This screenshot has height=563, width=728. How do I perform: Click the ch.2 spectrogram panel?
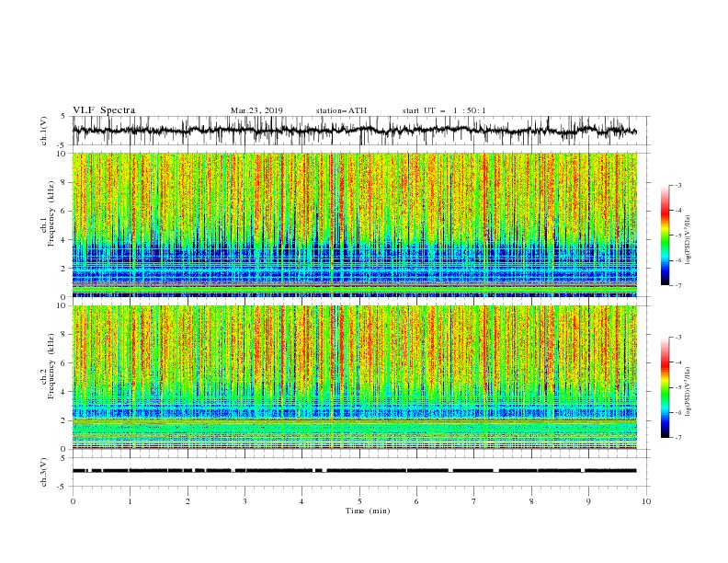pyautogui.click(x=354, y=377)
